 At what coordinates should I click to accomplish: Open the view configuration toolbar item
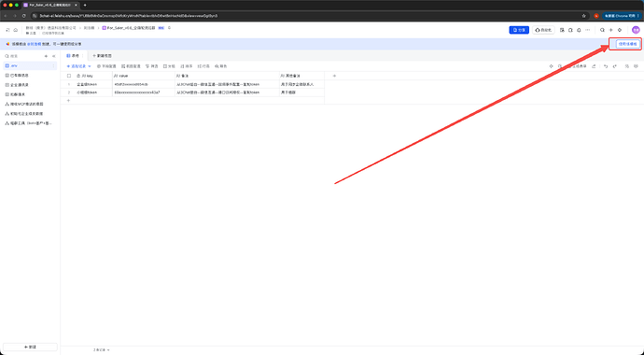pos(131,66)
